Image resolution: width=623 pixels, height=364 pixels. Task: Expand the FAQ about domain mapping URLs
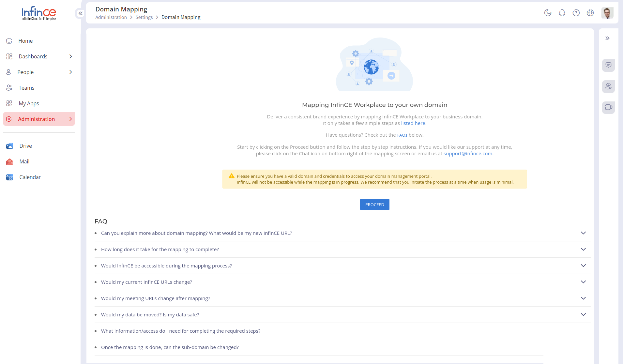pos(584,233)
